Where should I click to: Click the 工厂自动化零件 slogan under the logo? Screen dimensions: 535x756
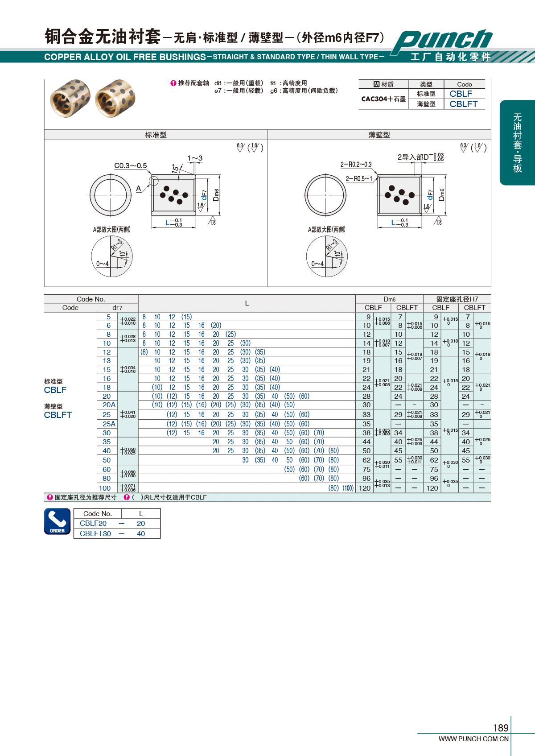coord(451,57)
